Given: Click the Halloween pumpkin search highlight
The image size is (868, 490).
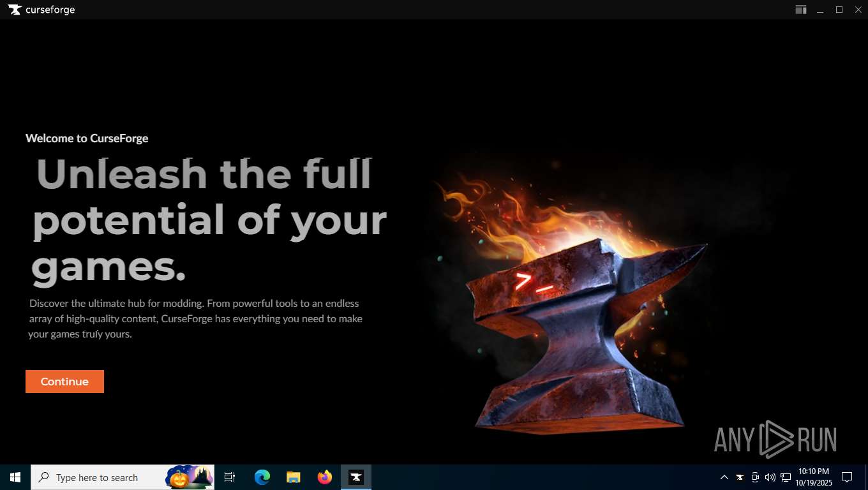Looking at the screenshot, I should click(189, 477).
